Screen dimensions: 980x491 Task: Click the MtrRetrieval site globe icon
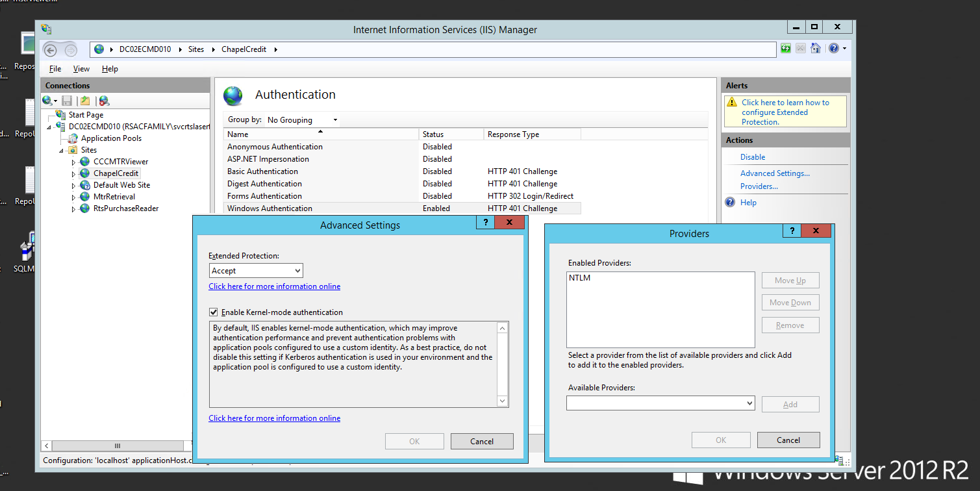(85, 197)
